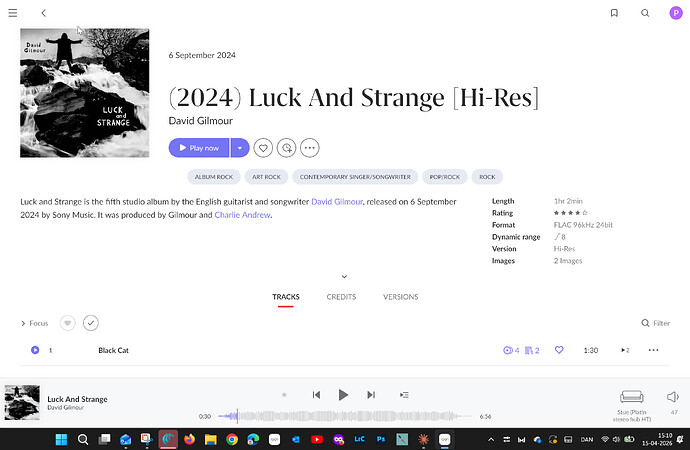
Task: Click the Play now button
Action: 199,147
